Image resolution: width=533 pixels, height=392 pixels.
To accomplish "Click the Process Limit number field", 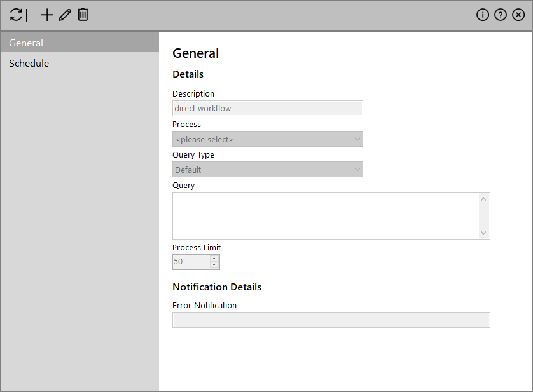I will click(191, 262).
